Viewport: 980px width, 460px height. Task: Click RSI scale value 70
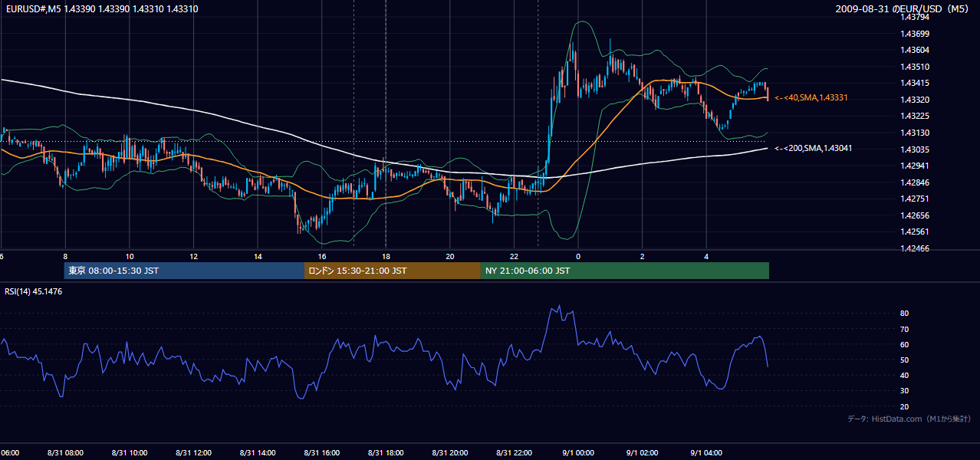coord(904,329)
